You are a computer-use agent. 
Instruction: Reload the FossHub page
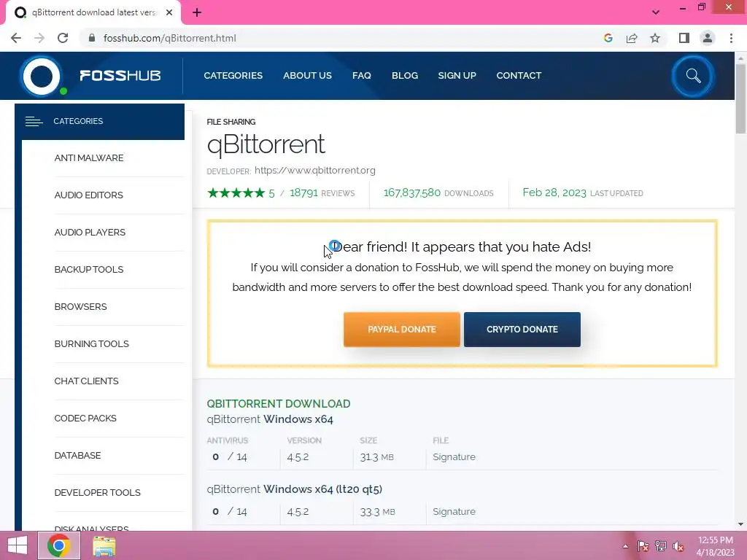pos(63,38)
